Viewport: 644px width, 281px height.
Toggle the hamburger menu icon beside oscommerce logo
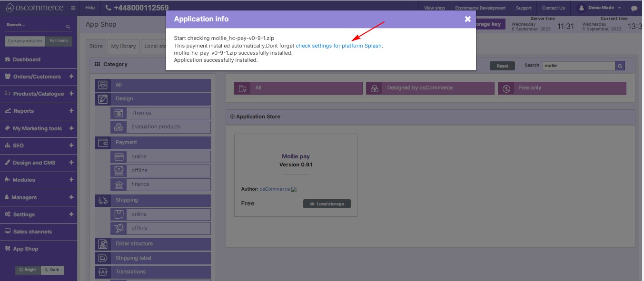pos(72,8)
